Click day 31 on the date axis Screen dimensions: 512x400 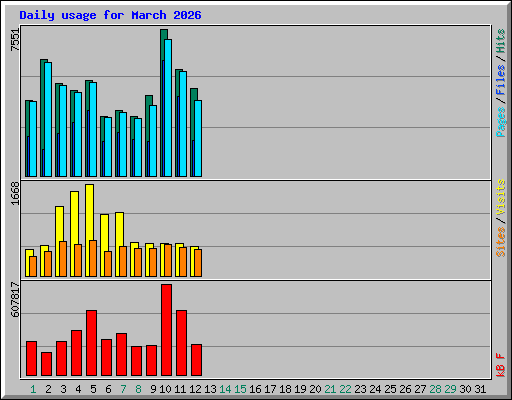tap(480, 389)
